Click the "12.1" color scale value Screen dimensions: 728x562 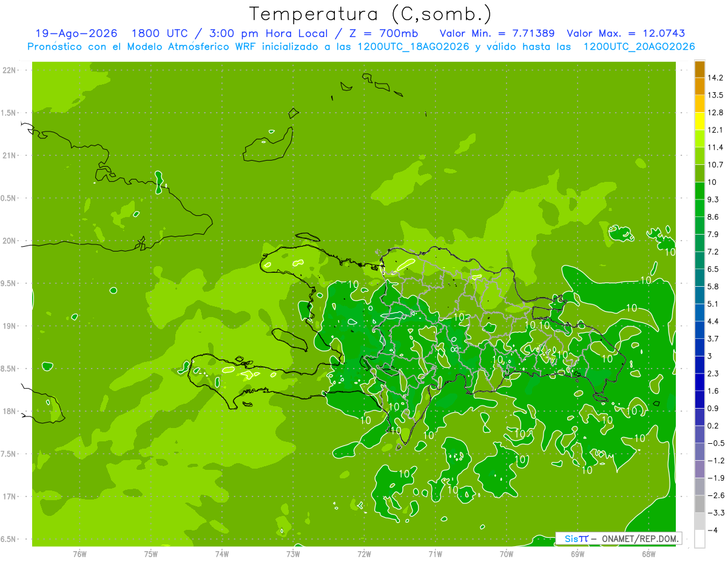click(x=716, y=130)
